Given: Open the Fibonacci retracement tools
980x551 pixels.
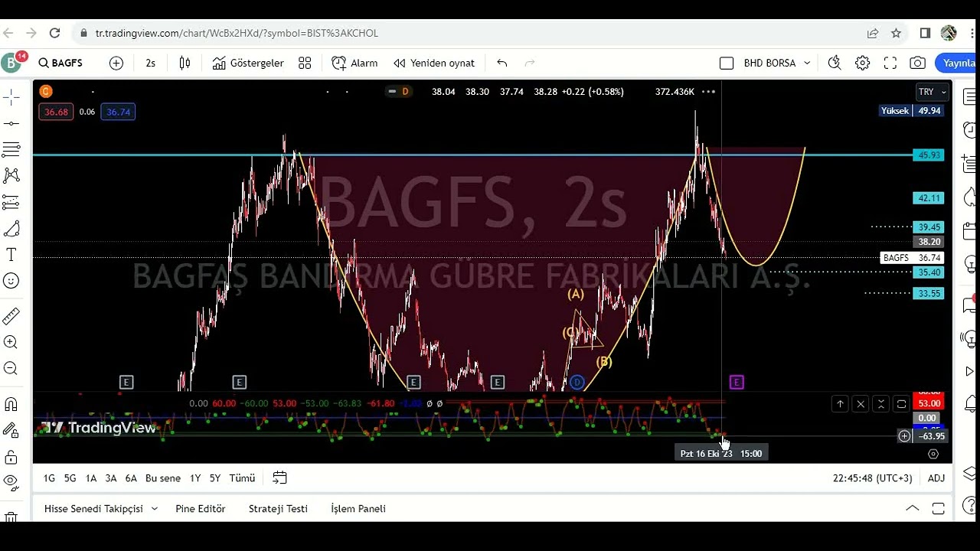Looking at the screenshot, I should [11, 149].
